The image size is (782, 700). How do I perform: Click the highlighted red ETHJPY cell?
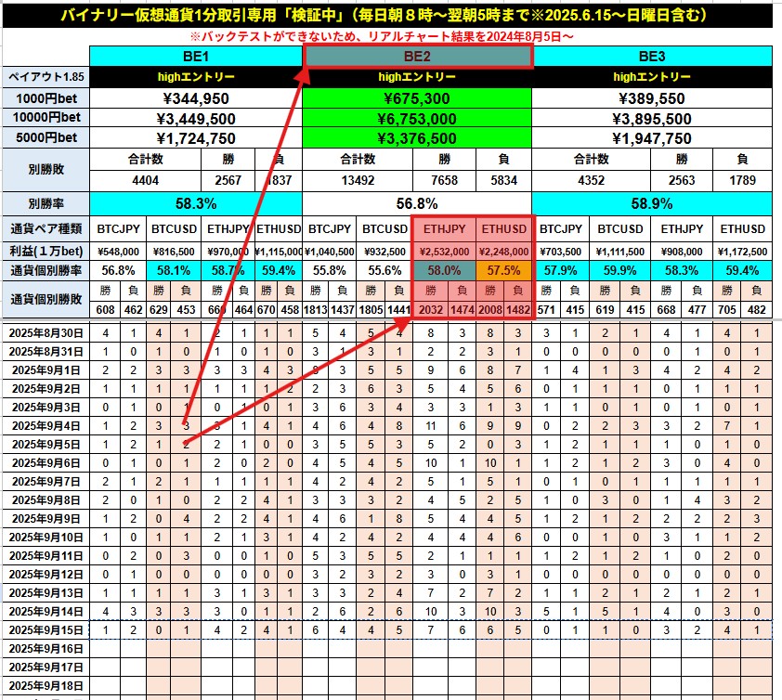[444, 228]
